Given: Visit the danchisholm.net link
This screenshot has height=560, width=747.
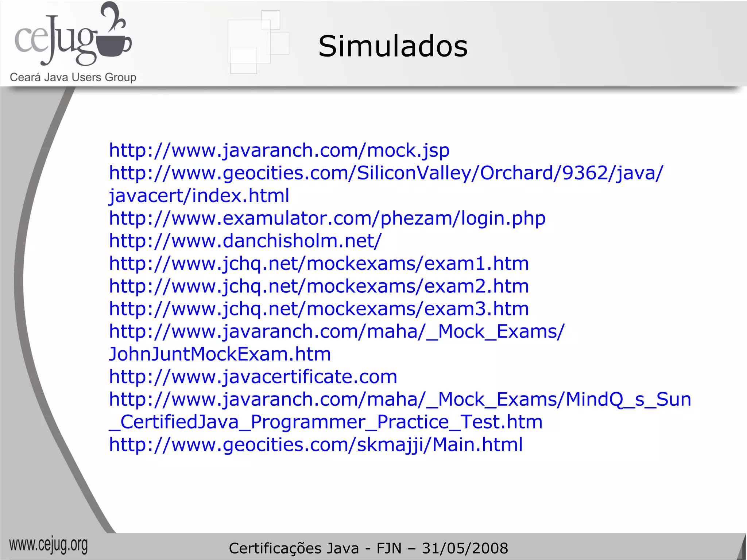Looking at the screenshot, I should coord(245,241).
